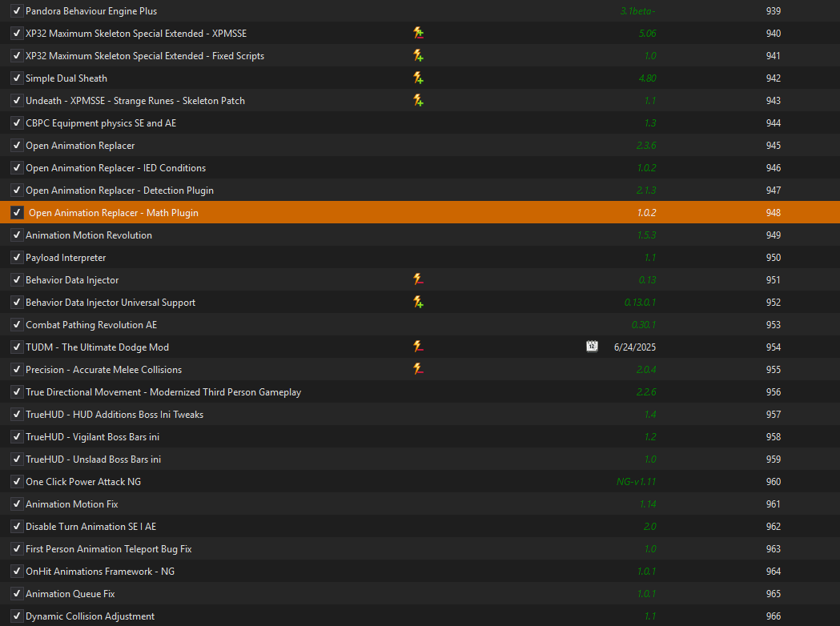
Task: Click TUDM Ultimate Dodge Mod conflict icon
Action: tap(418, 347)
